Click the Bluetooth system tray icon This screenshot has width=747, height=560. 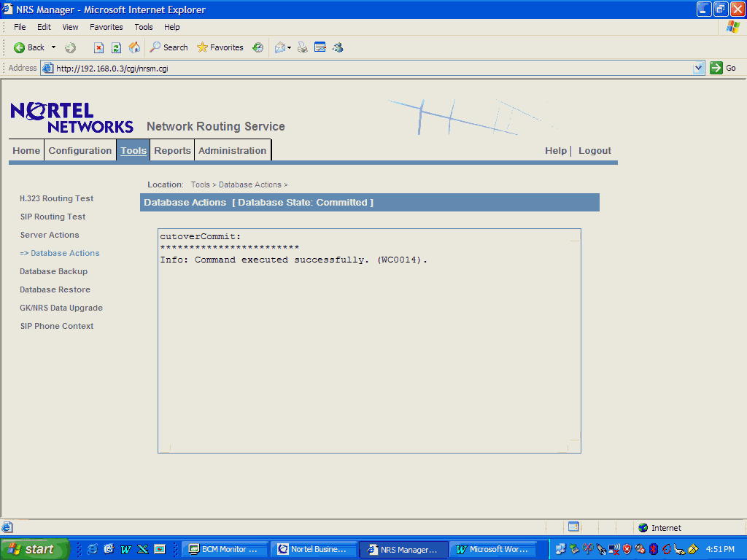click(654, 549)
